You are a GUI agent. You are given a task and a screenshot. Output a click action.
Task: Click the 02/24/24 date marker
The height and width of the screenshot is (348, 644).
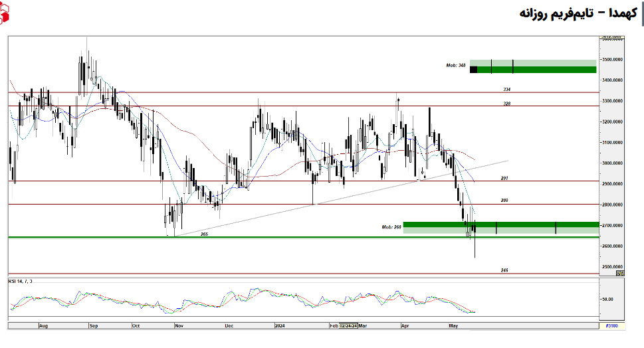348,326
